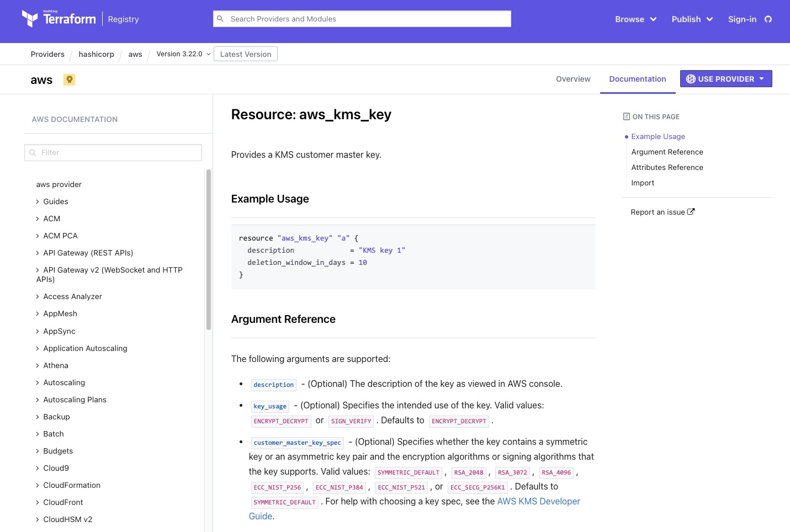The image size is (790, 532).
Task: Expand the CloudFront section in sidebar
Action: [63, 502]
